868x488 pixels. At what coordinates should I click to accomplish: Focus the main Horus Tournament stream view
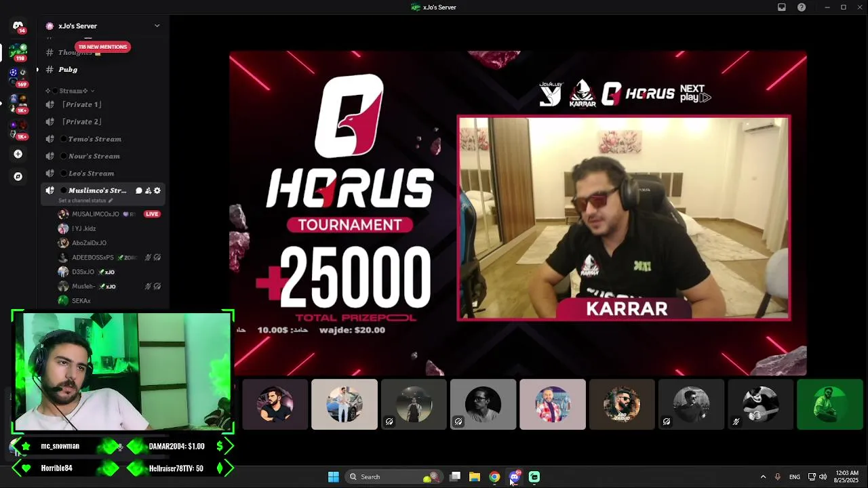click(518, 213)
